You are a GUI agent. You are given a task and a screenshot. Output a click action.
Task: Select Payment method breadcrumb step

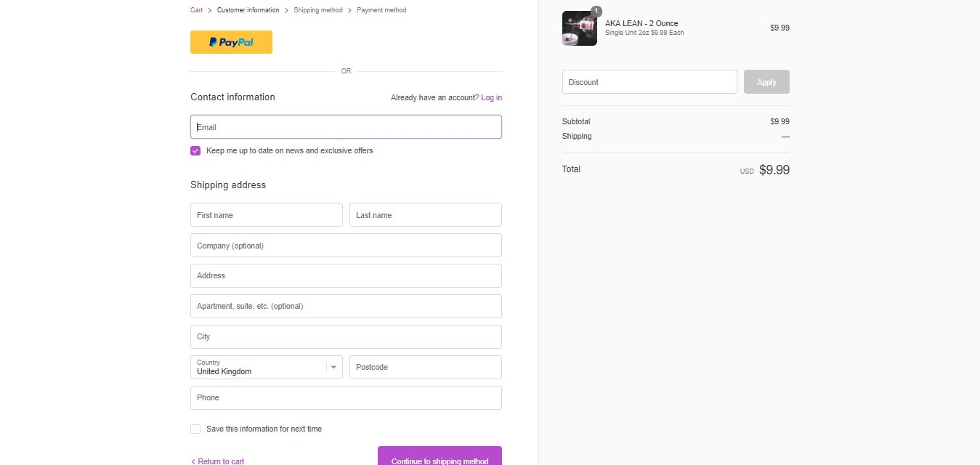381,10
